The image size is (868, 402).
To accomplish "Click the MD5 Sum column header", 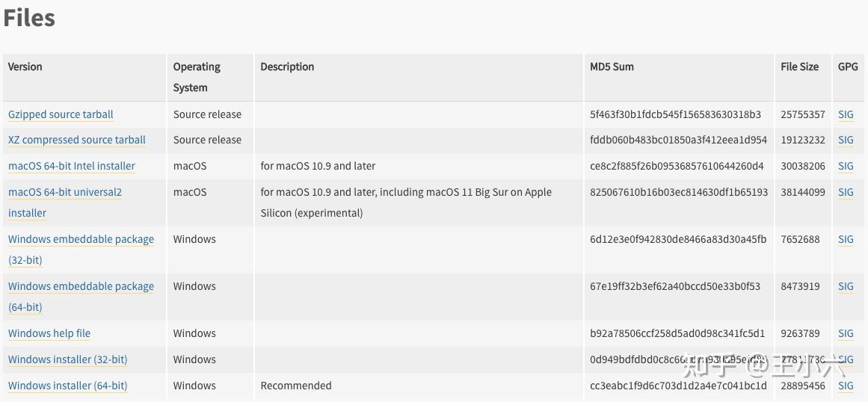I will 612,67.
